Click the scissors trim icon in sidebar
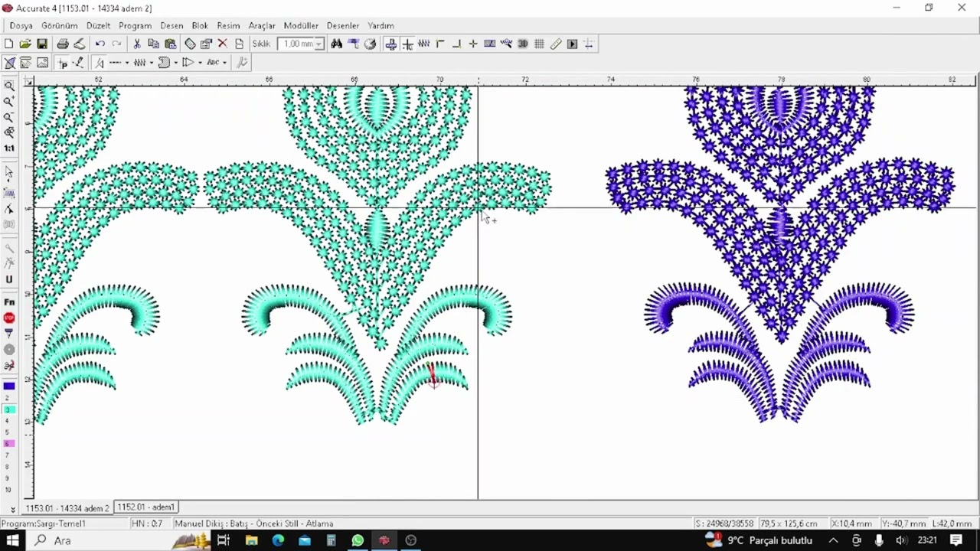The width and height of the screenshot is (980, 551). 9,366
